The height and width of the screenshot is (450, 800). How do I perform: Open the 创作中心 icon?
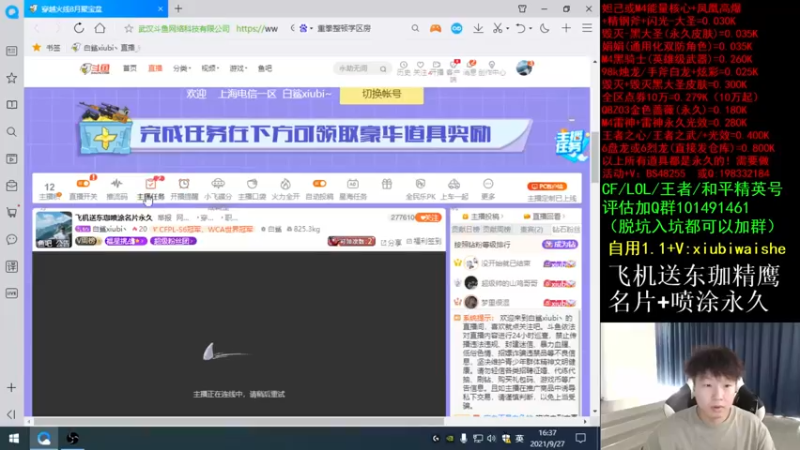pos(492,68)
